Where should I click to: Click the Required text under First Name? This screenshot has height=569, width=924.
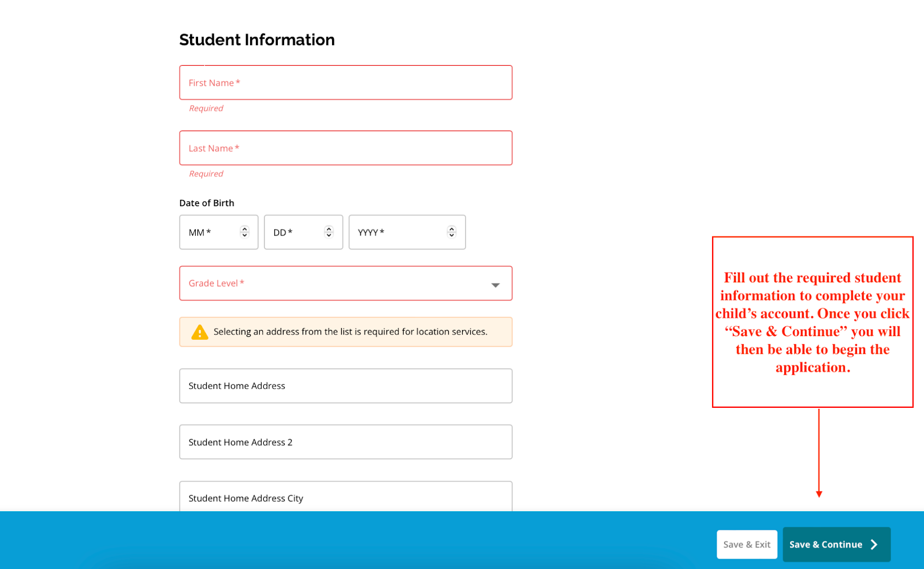(x=206, y=108)
